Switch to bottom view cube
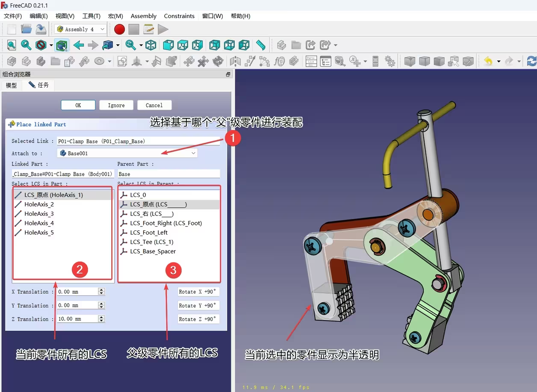537x392 pixels. click(x=230, y=45)
